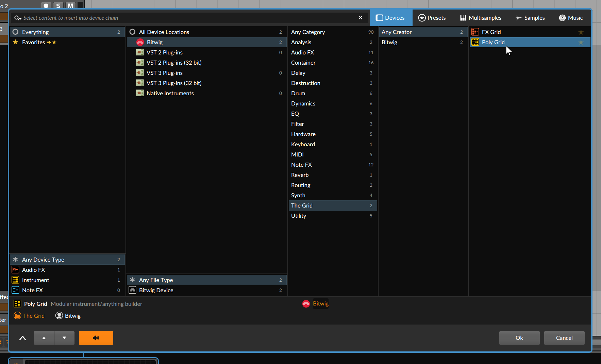Select The Grid category
Viewport: 601px width, 364px height.
click(333, 205)
